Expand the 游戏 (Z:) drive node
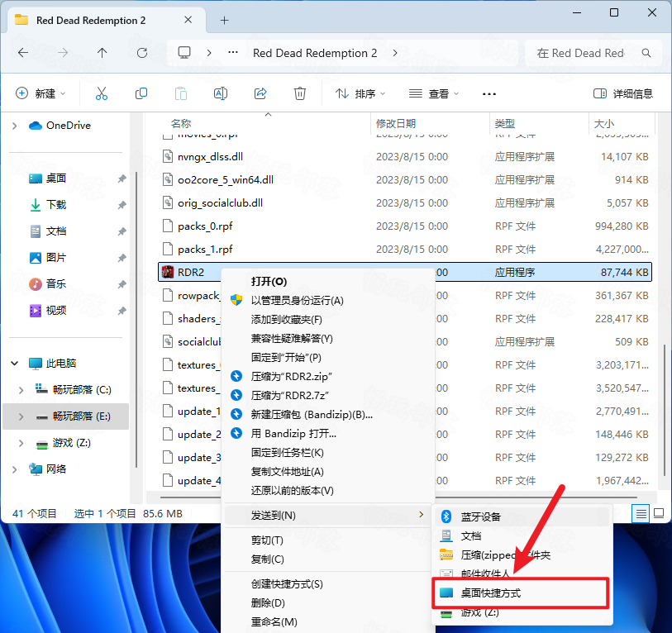The image size is (672, 633). (x=21, y=443)
